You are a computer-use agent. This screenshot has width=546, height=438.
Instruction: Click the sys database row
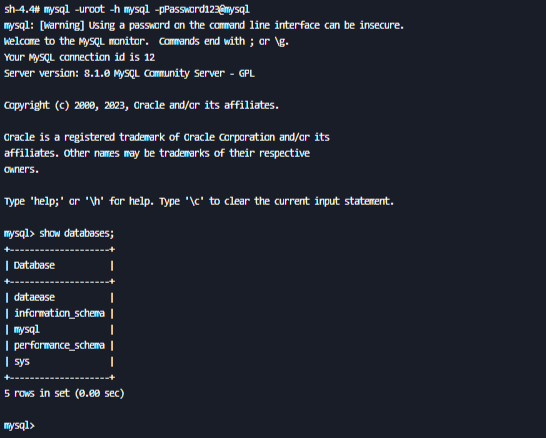pyautogui.click(x=59, y=361)
